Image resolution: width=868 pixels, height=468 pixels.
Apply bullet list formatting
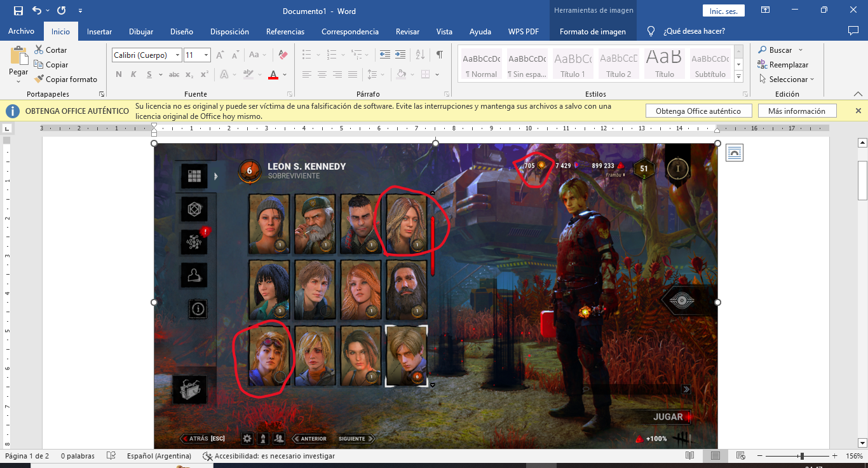pyautogui.click(x=307, y=55)
